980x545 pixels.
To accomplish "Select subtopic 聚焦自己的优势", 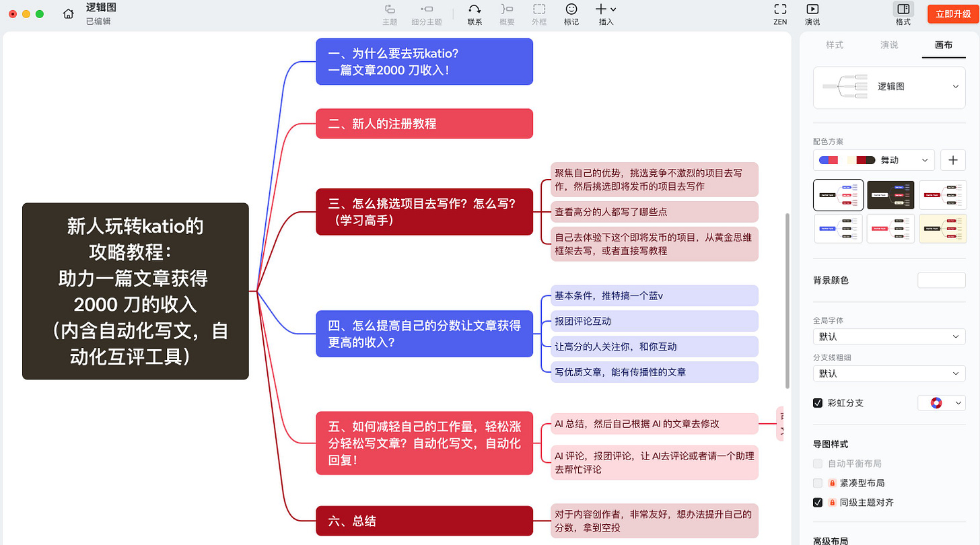I will pos(654,180).
